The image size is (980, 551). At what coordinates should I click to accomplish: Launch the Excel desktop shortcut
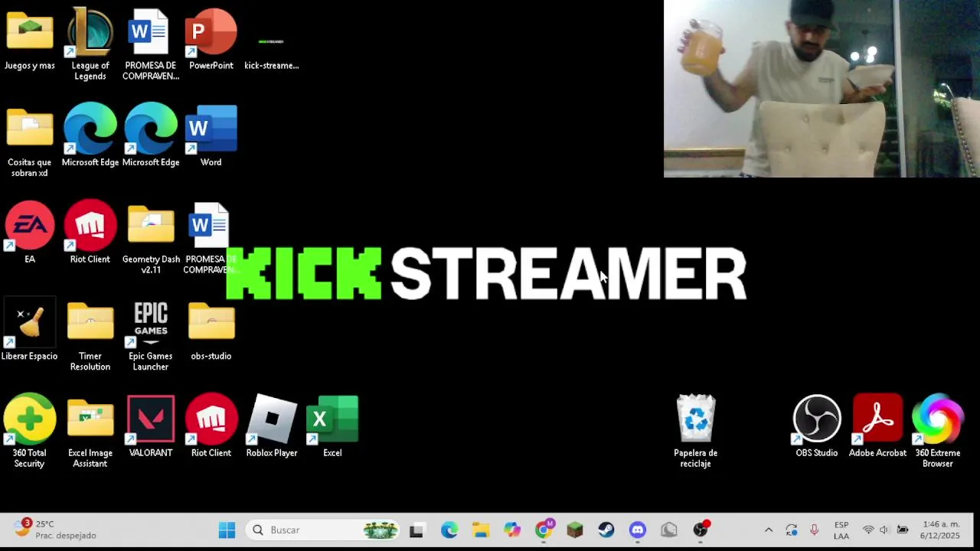332,426
